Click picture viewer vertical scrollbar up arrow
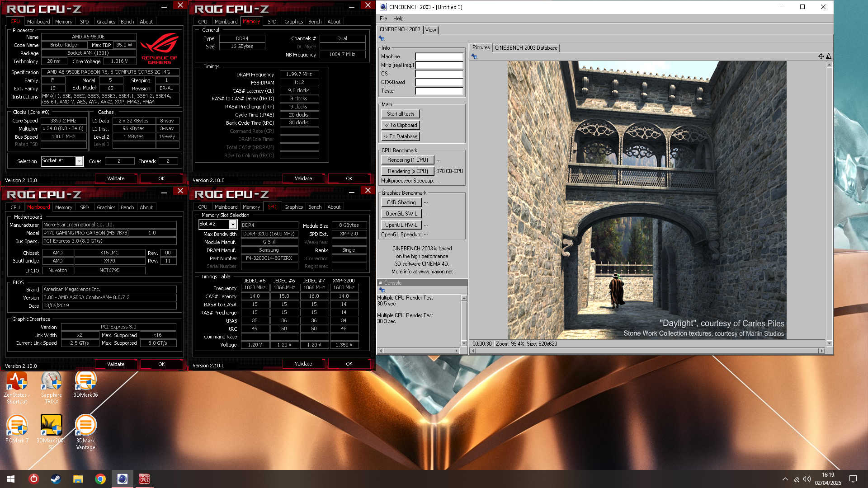 [x=829, y=65]
